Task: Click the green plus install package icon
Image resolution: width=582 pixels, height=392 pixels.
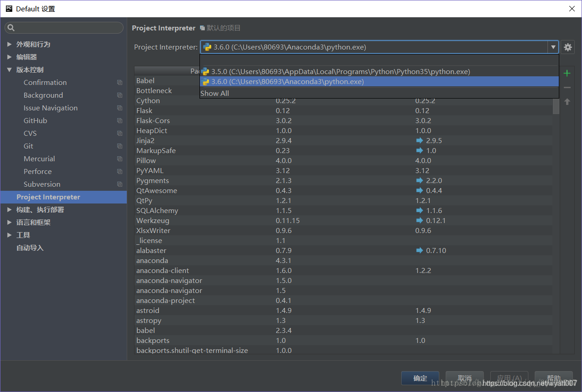Action: 567,73
